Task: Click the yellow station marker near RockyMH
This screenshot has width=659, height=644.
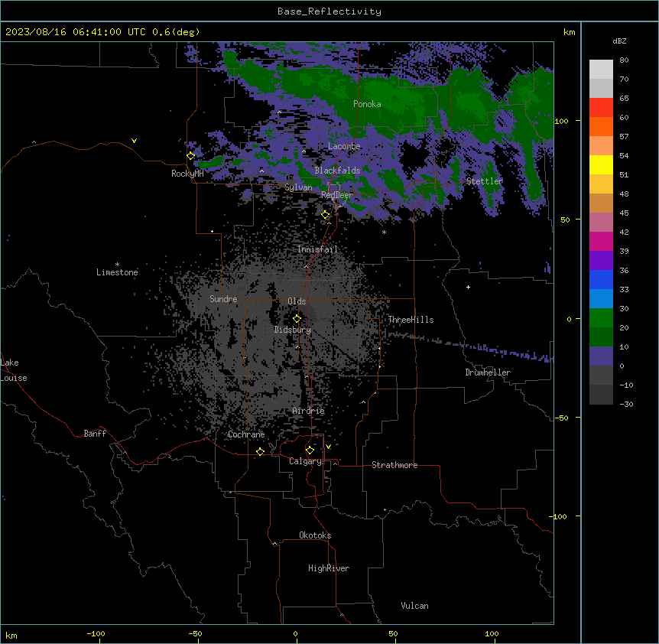Action: pos(191,155)
